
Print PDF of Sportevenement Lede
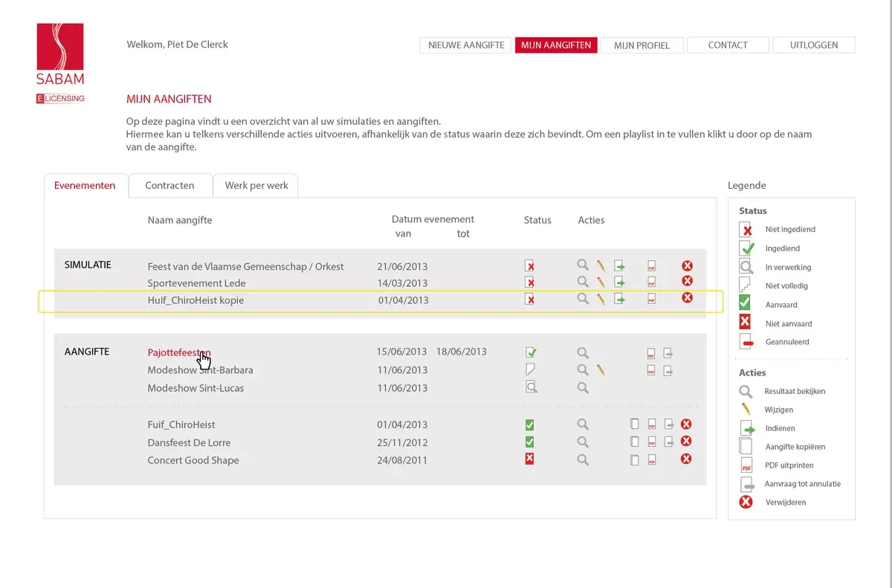click(x=651, y=282)
